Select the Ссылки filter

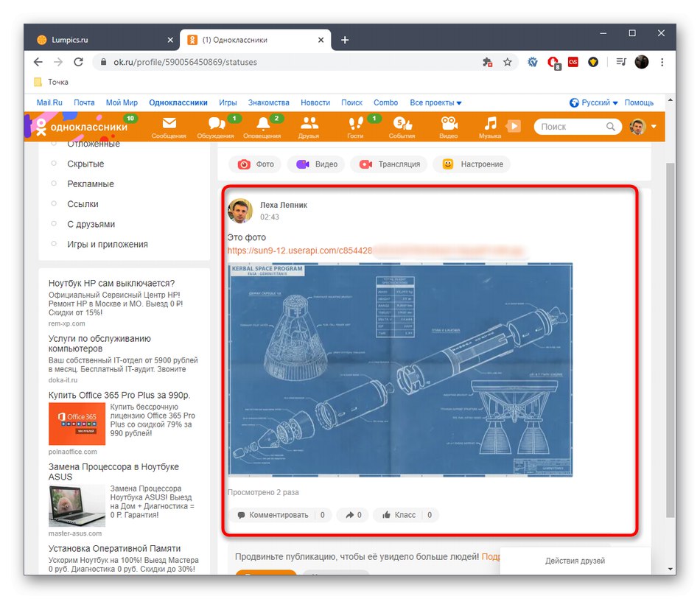coord(83,204)
